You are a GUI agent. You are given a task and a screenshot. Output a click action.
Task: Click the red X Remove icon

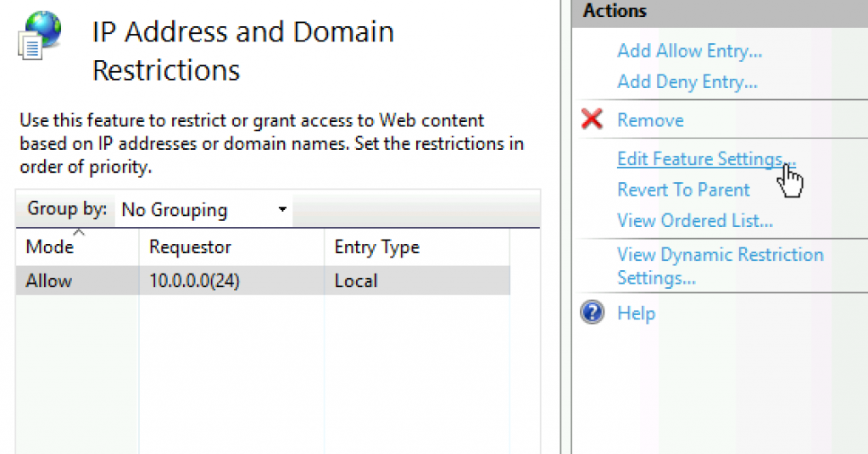pos(592,119)
